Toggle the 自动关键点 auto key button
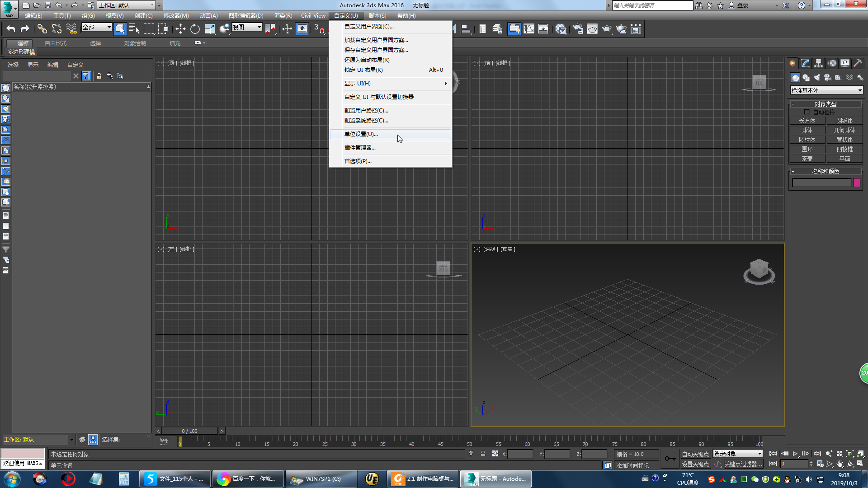868x488 pixels. 695,454
